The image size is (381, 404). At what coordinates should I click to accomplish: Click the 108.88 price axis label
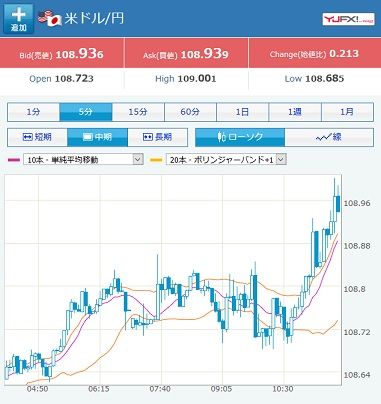click(x=357, y=246)
